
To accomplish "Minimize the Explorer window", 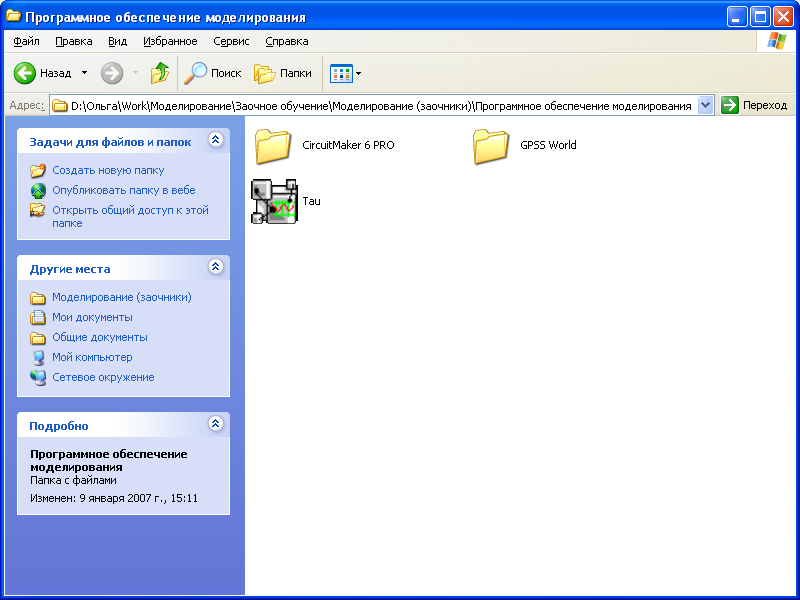I will pos(736,17).
